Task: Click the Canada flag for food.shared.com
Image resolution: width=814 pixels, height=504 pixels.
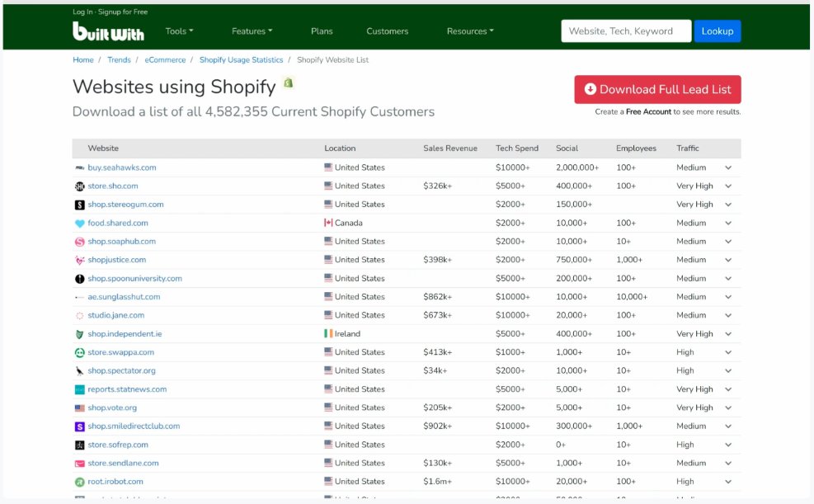Action: pos(328,223)
